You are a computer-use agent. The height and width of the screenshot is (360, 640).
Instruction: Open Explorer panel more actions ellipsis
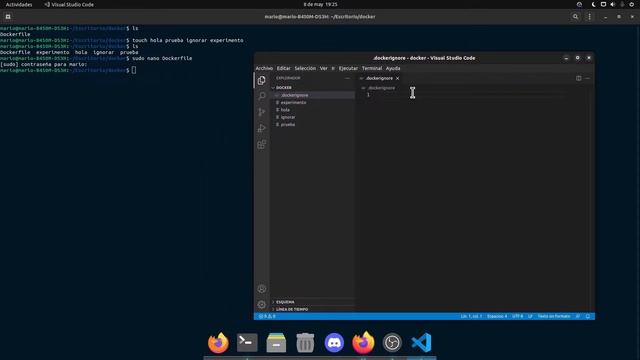click(347, 78)
